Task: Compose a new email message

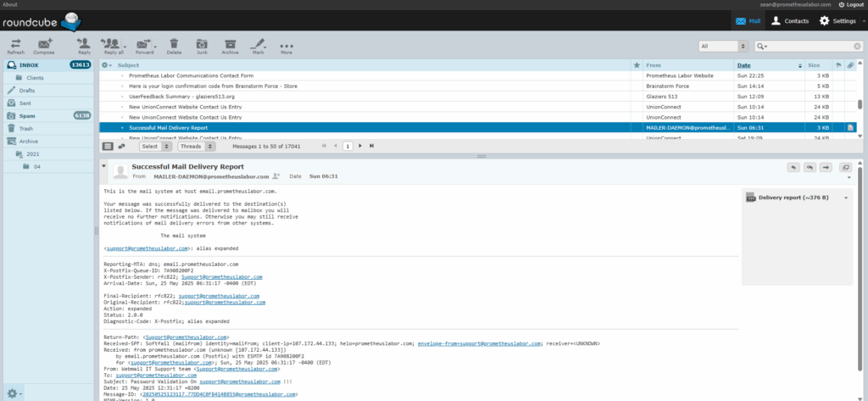Action: click(x=44, y=47)
